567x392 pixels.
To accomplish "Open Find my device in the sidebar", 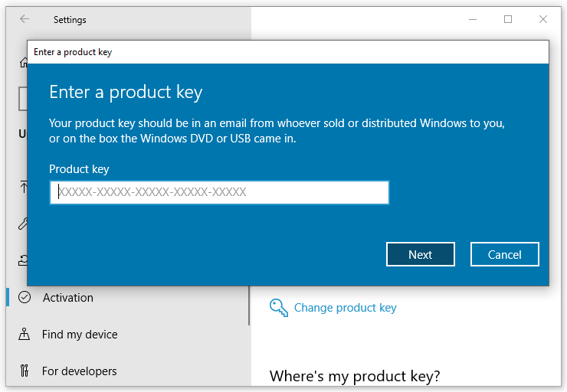I will 80,334.
